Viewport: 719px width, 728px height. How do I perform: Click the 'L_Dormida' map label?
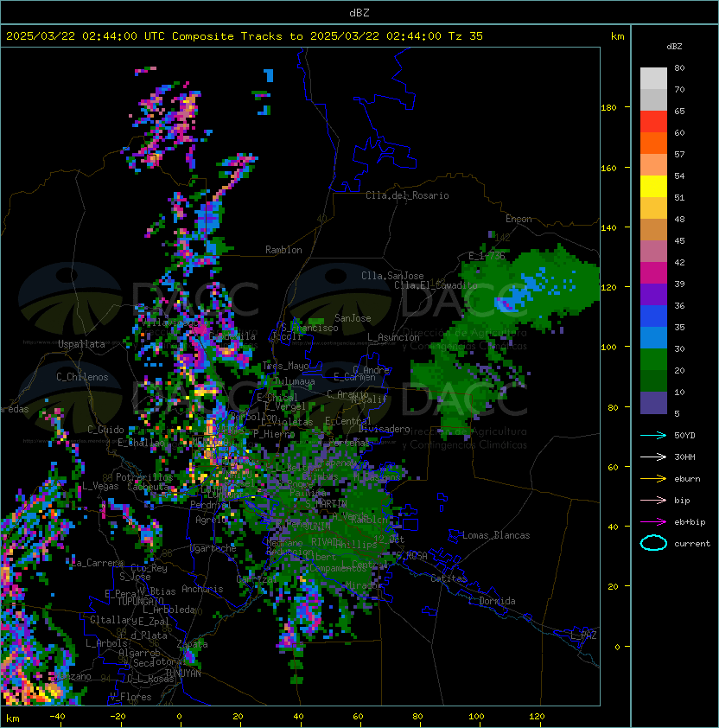(492, 601)
